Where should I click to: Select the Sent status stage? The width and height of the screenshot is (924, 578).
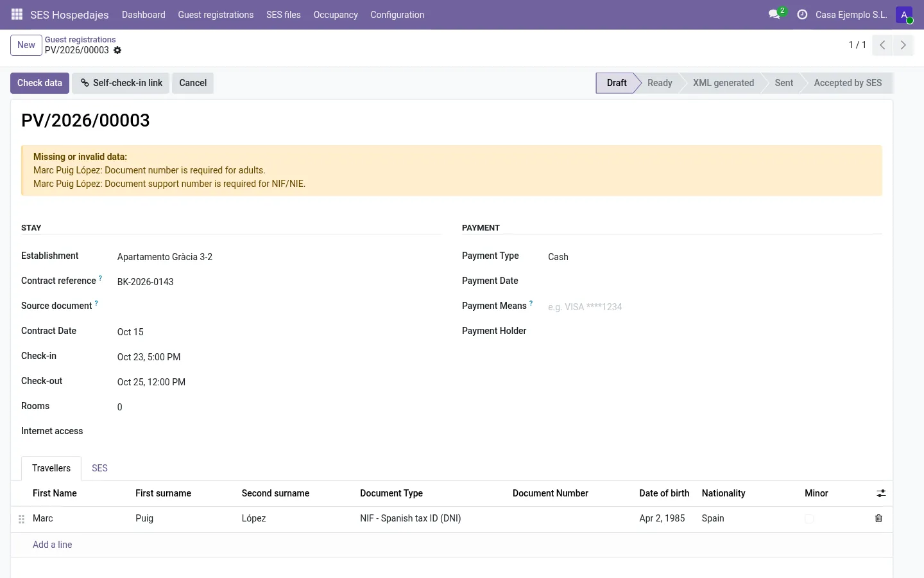click(783, 83)
